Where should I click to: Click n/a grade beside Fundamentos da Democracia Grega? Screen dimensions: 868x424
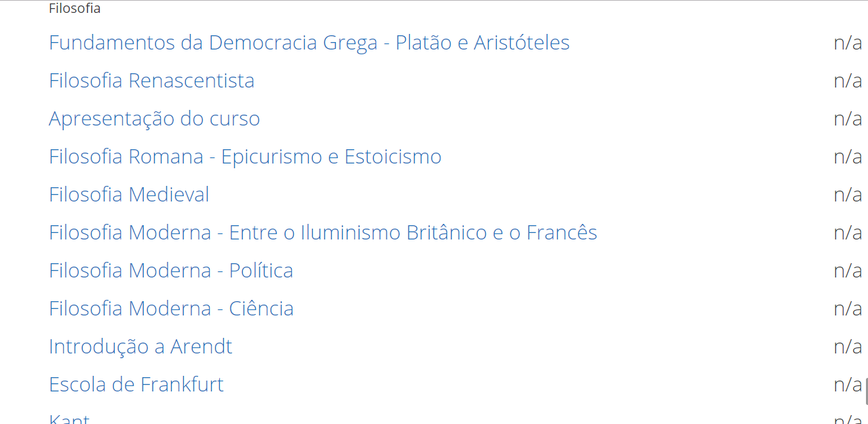pyautogui.click(x=848, y=43)
